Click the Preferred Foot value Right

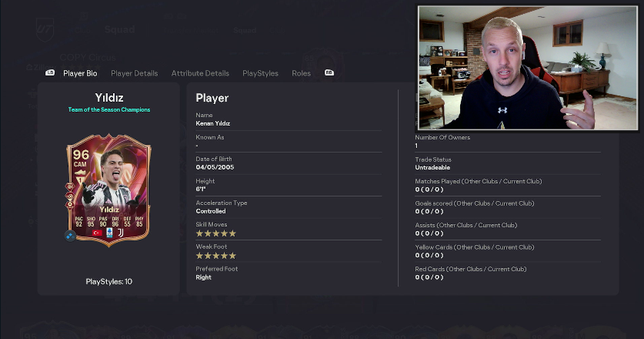(x=203, y=277)
